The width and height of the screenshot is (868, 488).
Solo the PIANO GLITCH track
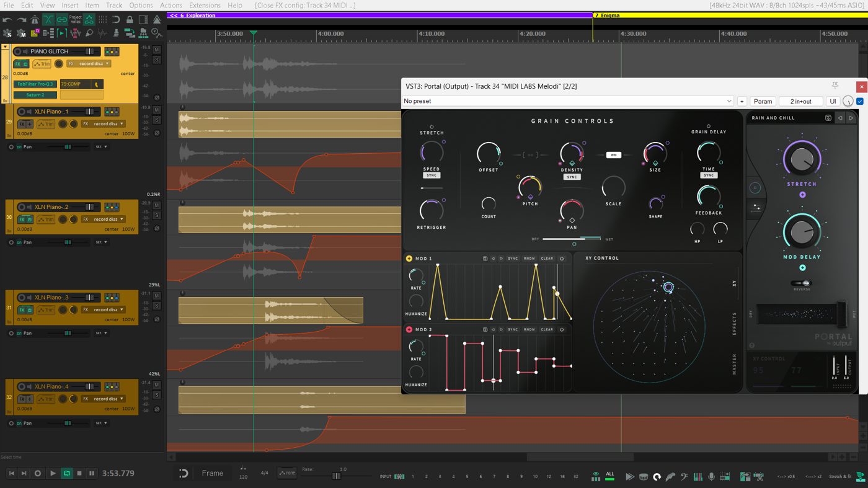point(157,60)
